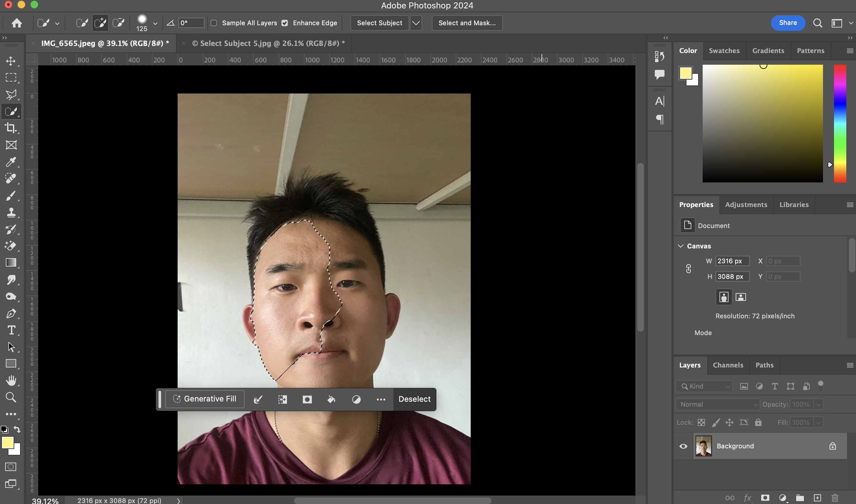856x504 pixels.
Task: Switch to the Channels tab
Action: (x=728, y=365)
